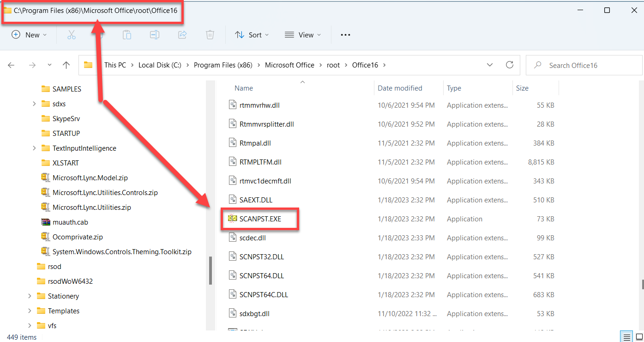644x342 pixels.
Task: Click Program Files (x86) breadcrumb
Action: click(x=223, y=65)
